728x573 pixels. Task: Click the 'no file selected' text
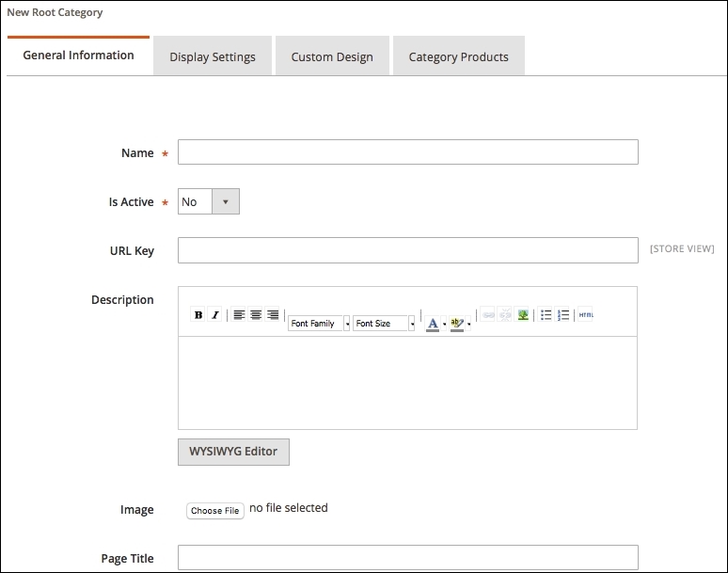coord(289,508)
